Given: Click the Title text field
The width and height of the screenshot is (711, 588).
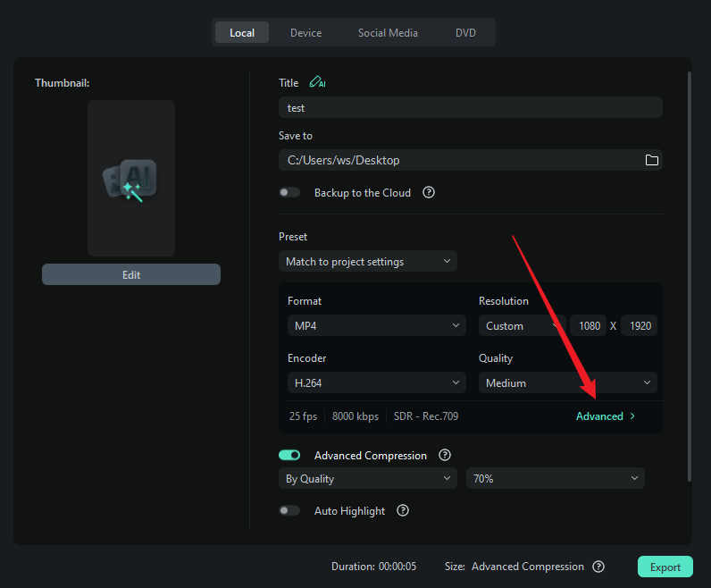Looking at the screenshot, I should point(470,107).
